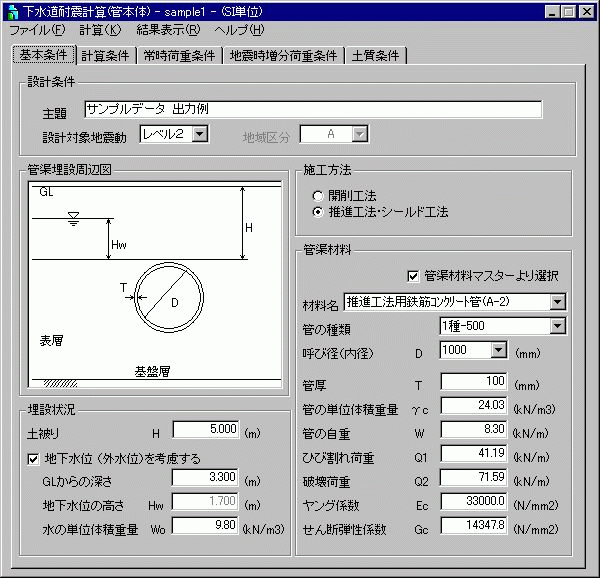Image resolution: width=600 pixels, height=578 pixels.
Task: Switch to the 地震時増分荷重条件 tab
Action: [283, 56]
